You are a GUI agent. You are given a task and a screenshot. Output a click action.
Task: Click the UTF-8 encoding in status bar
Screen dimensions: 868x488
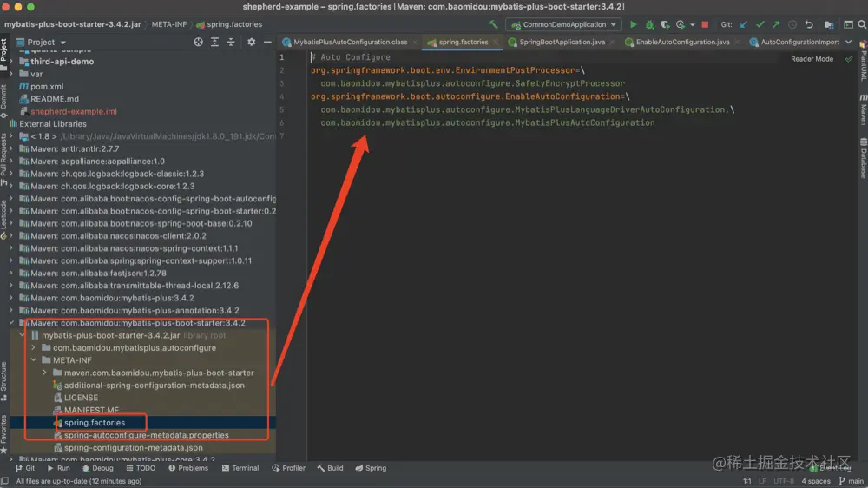tap(783, 481)
